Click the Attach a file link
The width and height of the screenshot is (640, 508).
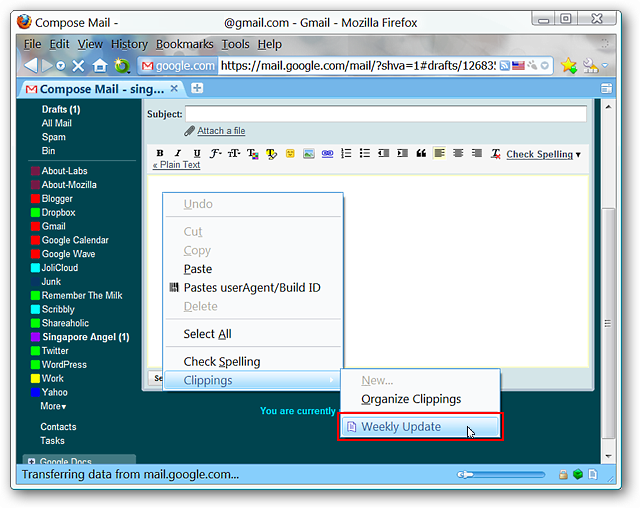coord(221,131)
